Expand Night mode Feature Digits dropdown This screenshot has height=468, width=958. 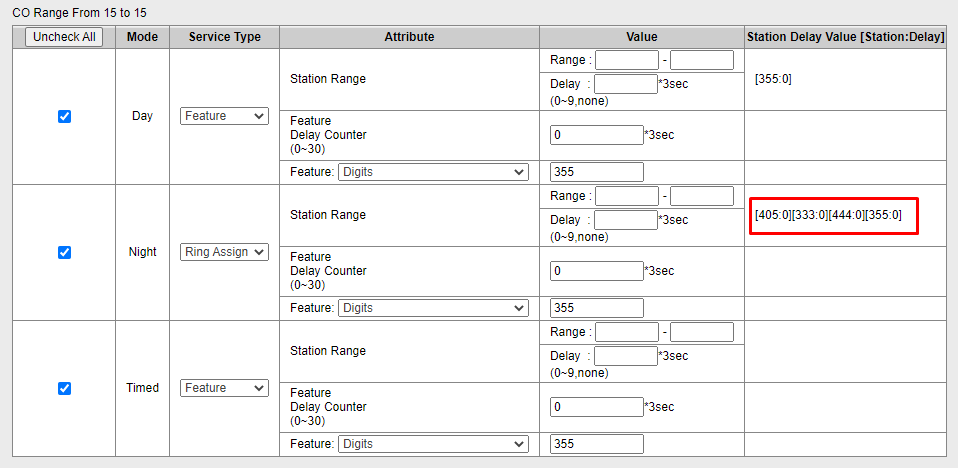click(433, 308)
